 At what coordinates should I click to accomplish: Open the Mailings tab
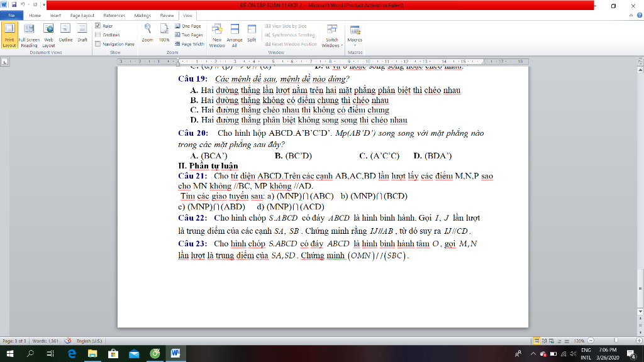(143, 15)
